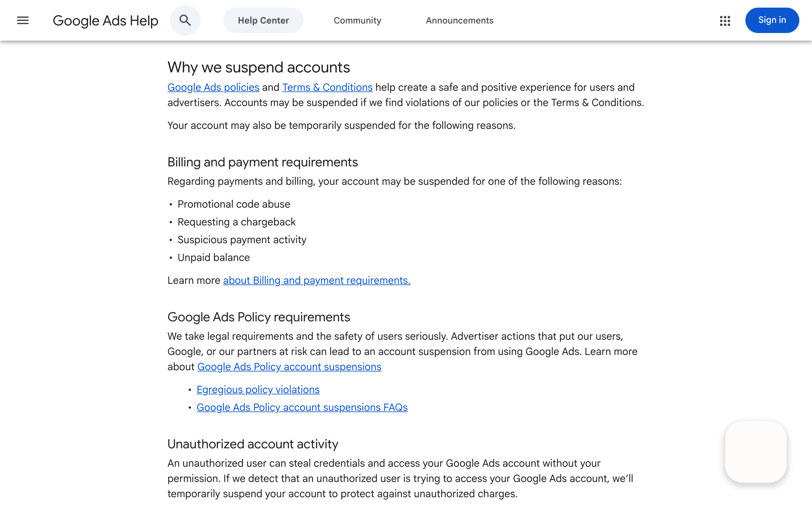Open the Google Ads policies link
812x508 pixels.
(x=213, y=87)
